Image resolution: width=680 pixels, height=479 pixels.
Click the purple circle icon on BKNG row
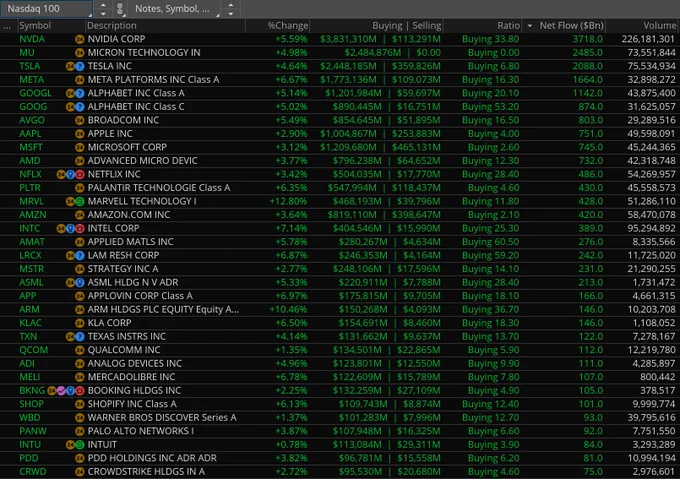coord(61,391)
